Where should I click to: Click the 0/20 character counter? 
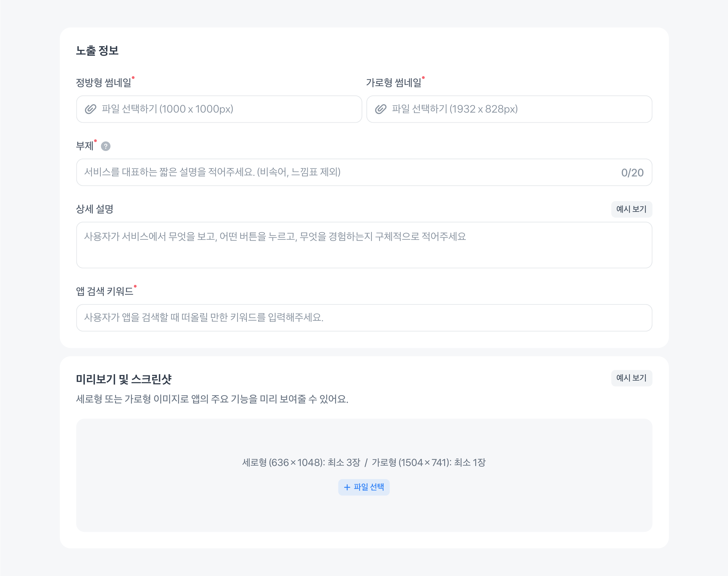click(632, 173)
